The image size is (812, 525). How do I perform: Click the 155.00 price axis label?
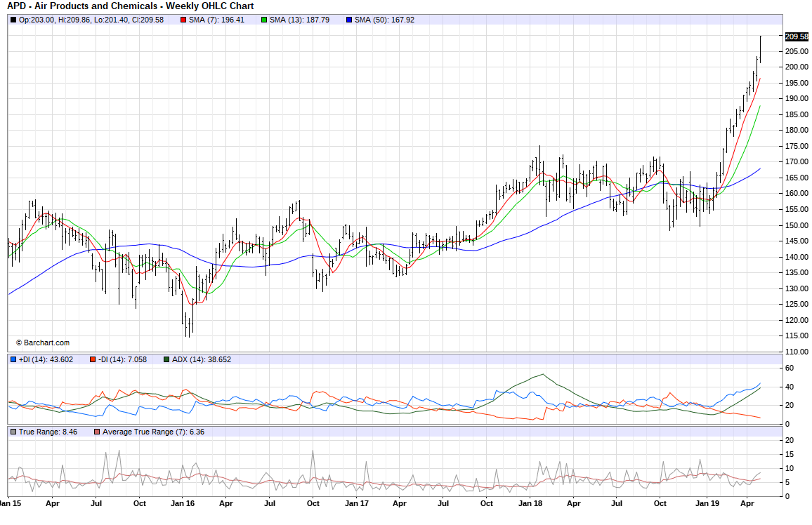[797, 209]
